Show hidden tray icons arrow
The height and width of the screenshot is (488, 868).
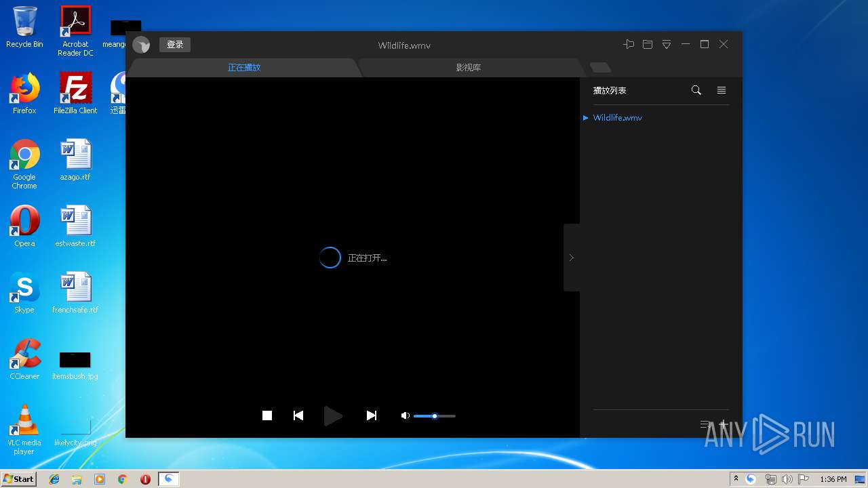click(736, 479)
